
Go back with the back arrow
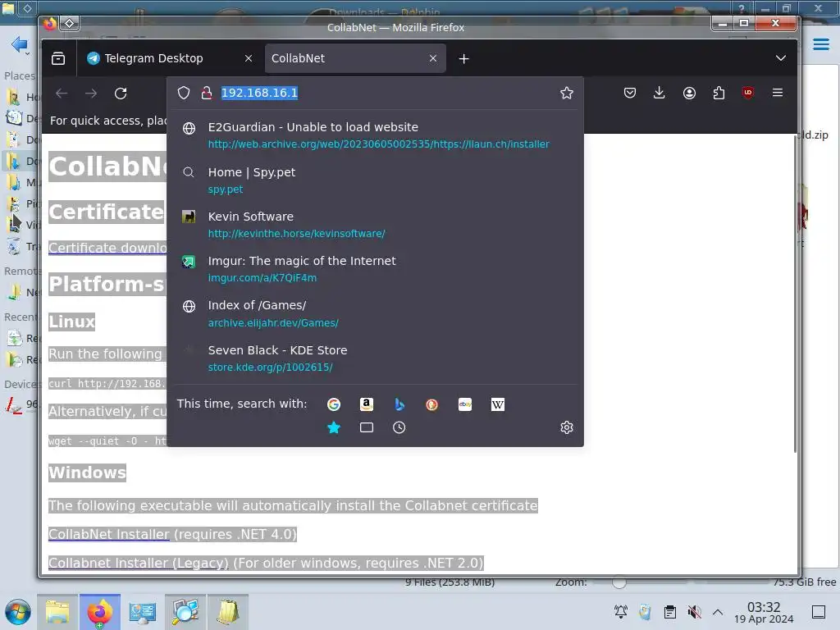[x=62, y=94]
